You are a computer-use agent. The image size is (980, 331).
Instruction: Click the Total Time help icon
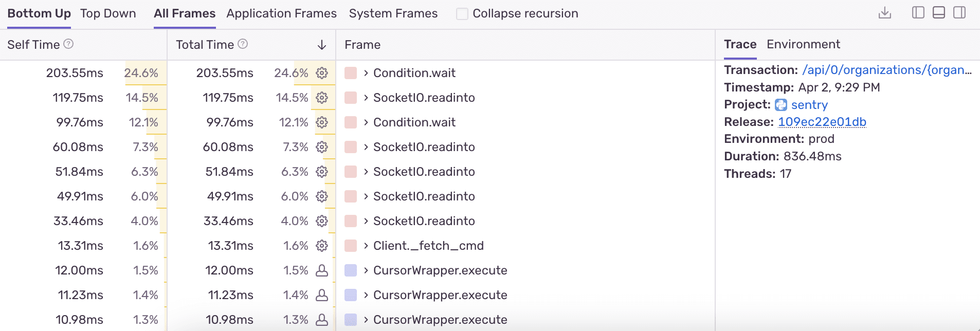pos(243,44)
